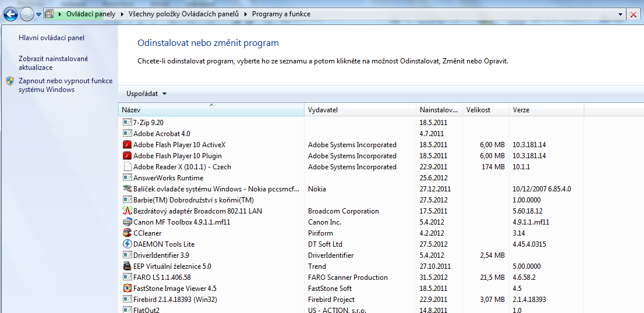The height and width of the screenshot is (313, 644).
Task: Open Zobrazit nainstalované aktualizace link
Action: [x=54, y=63]
